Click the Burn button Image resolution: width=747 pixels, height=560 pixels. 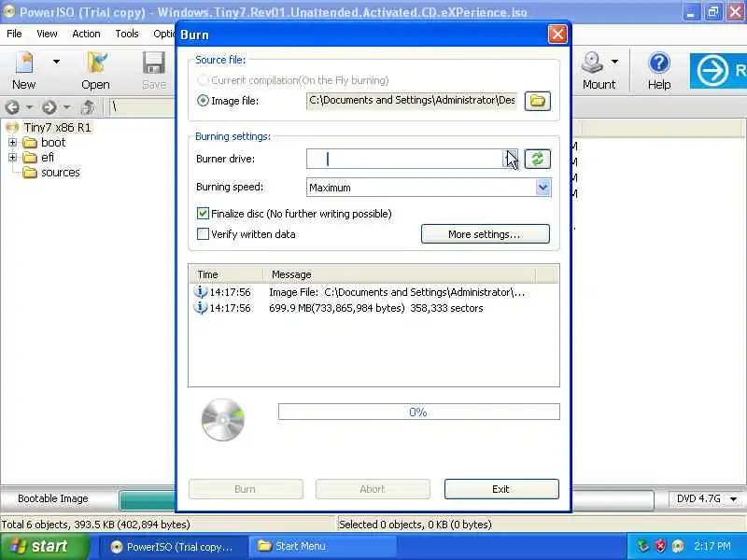[x=246, y=489]
